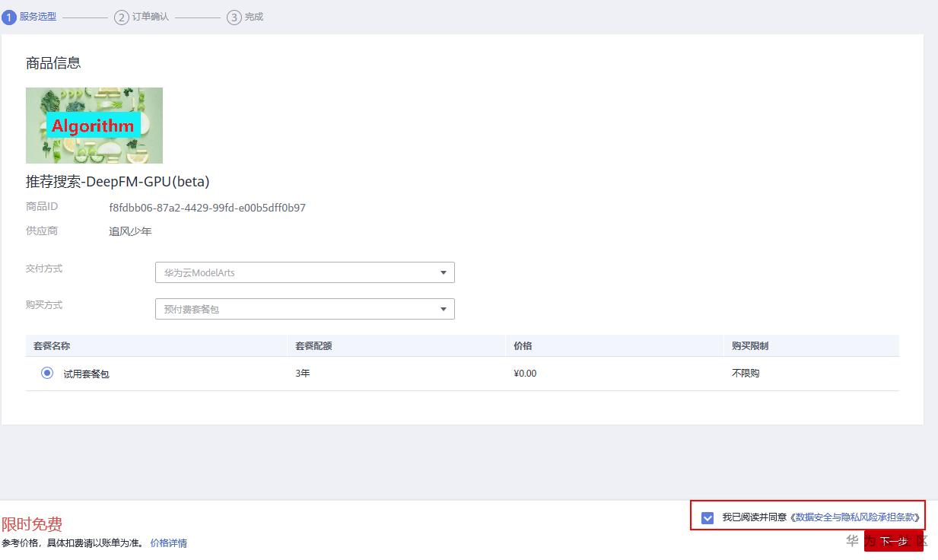Click the product title 推荐搜索-DeepFM-GPU(beta)
The height and width of the screenshot is (560, 938).
coord(117,182)
